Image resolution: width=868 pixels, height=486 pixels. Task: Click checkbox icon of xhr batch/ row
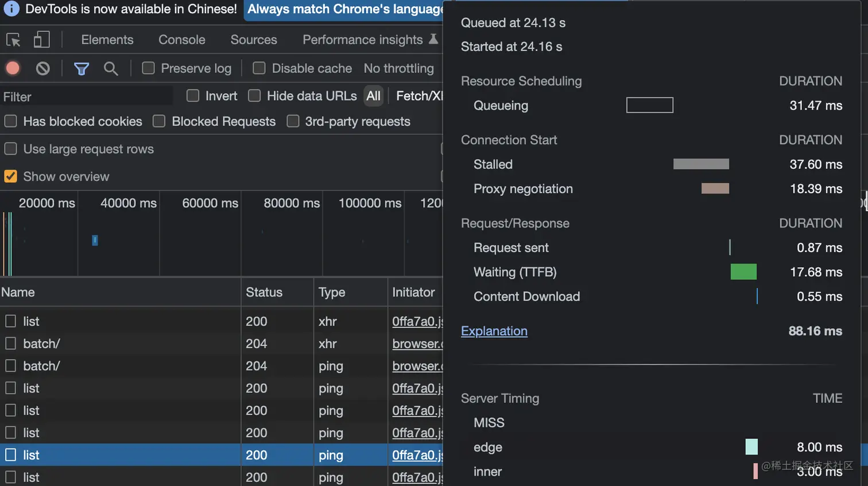tap(10, 344)
